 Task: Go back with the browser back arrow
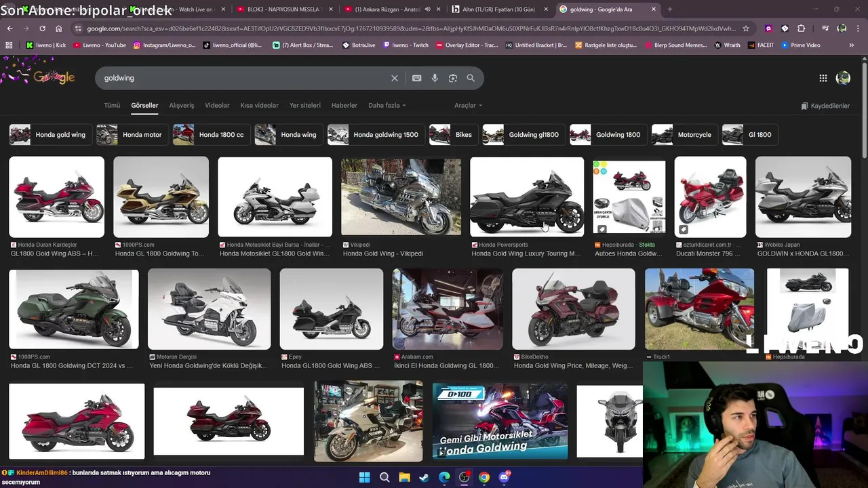tap(9, 28)
